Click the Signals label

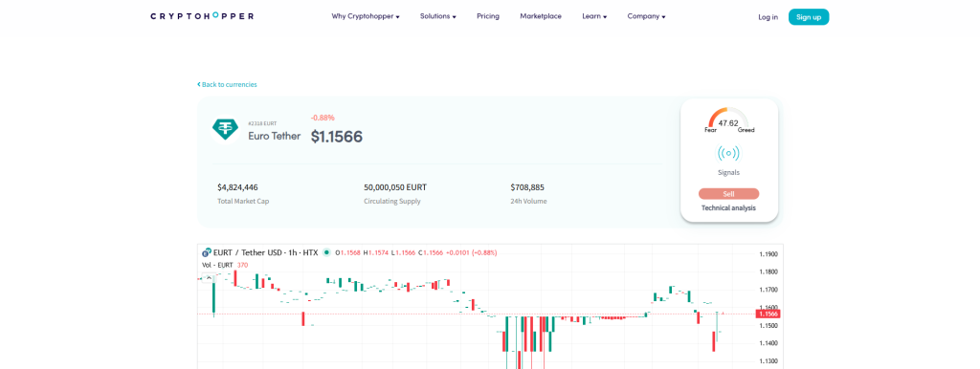point(728,172)
